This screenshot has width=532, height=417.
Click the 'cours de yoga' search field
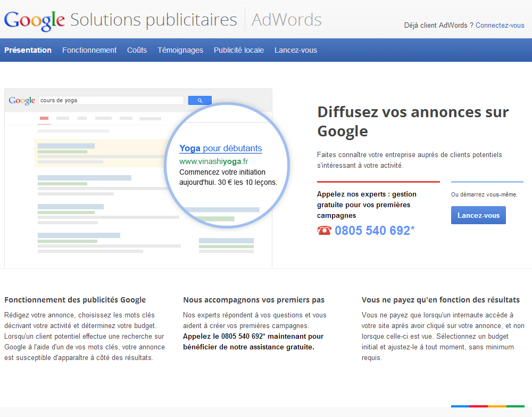[x=111, y=100]
